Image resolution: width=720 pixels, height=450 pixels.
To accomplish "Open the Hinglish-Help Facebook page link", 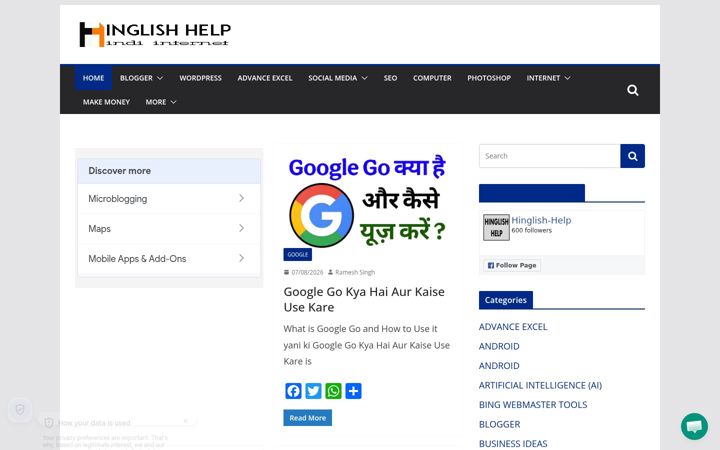I will (x=541, y=220).
